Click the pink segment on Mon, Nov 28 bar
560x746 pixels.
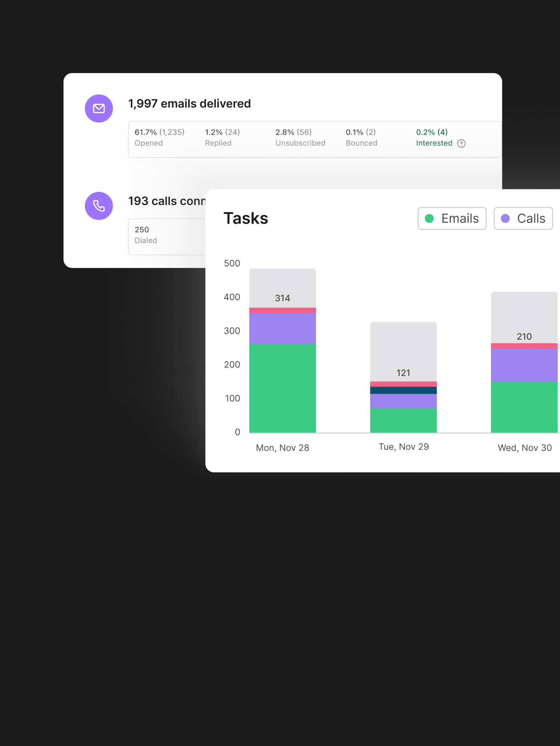click(x=282, y=310)
